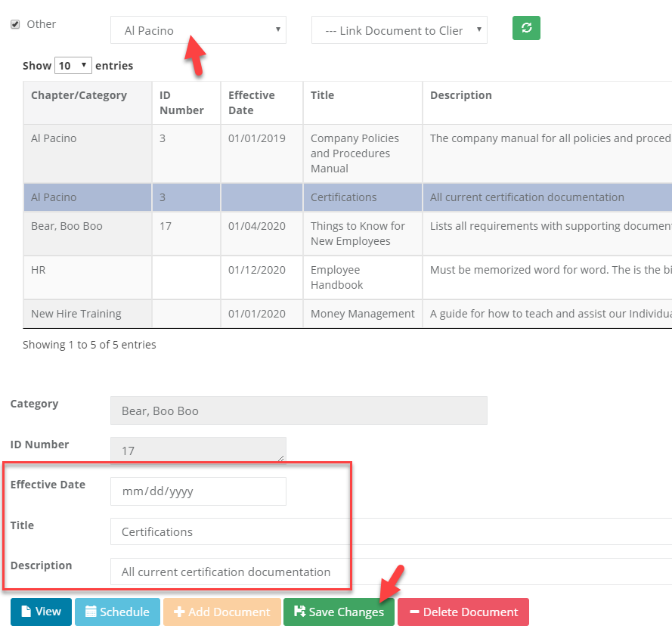Expand the Link Document to Client dropdown
This screenshot has height=632, width=672.
tap(399, 30)
